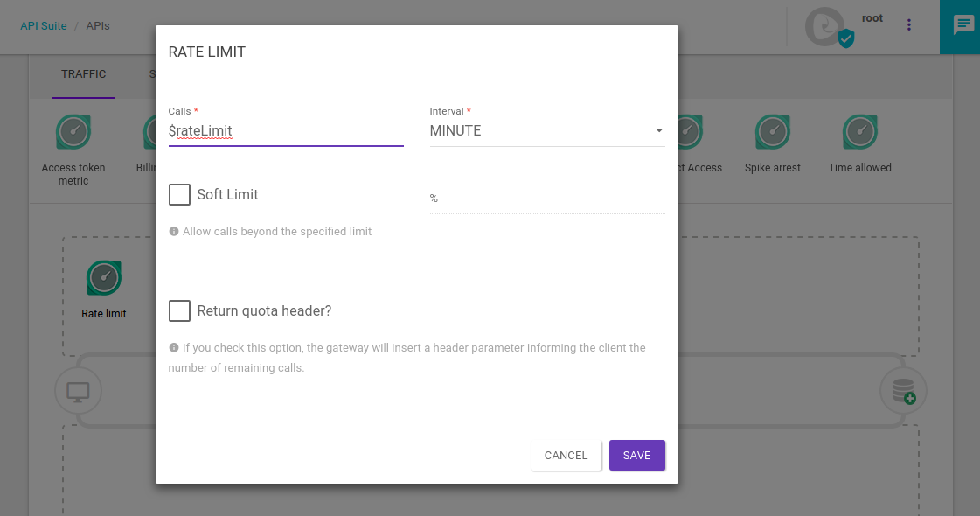Screen dimensions: 980x516
Task: Switch to the TRAFFIC tab
Action: coord(84,74)
